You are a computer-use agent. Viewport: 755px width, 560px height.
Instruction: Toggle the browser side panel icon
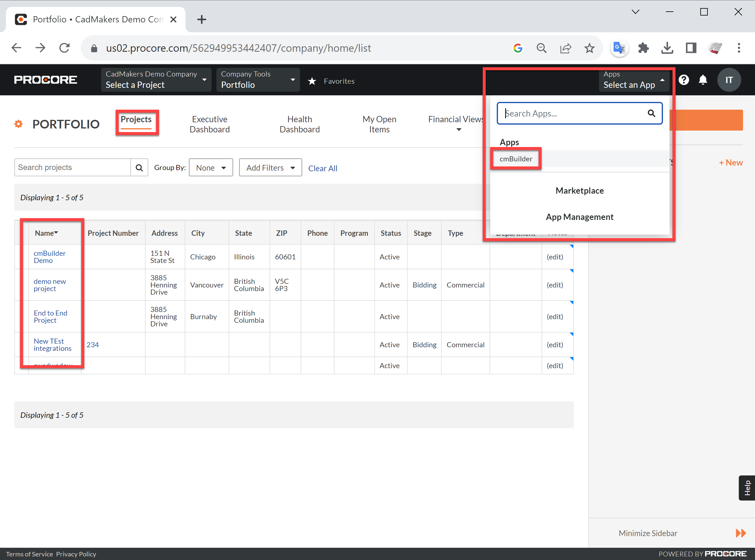point(690,48)
